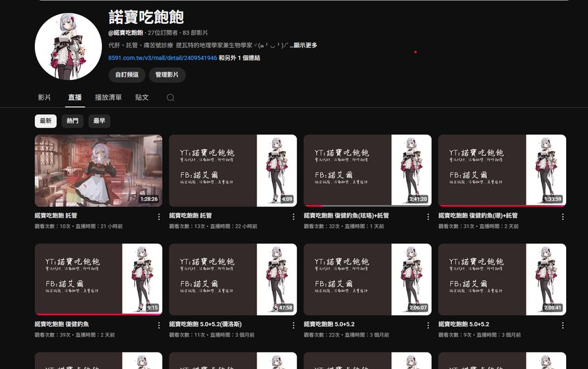Open the 1:33:59 stream thumbnail
Image resolution: width=588 pixels, height=369 pixels.
coord(502,170)
